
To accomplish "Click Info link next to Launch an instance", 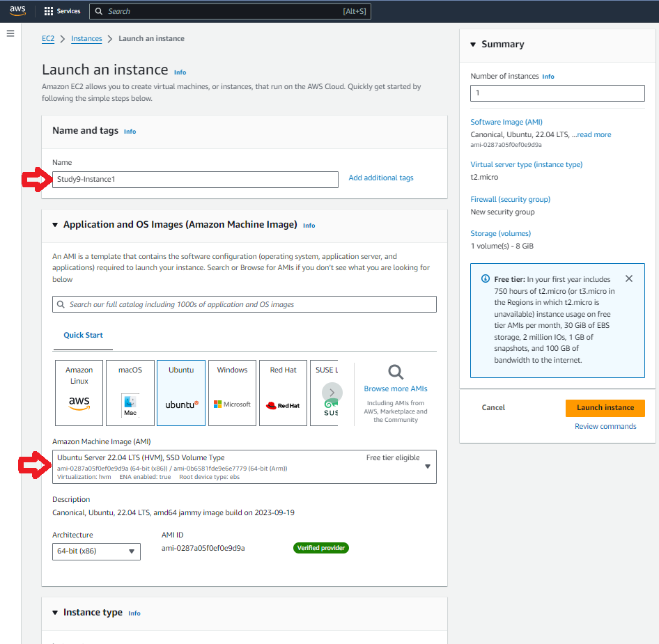I will [180, 72].
